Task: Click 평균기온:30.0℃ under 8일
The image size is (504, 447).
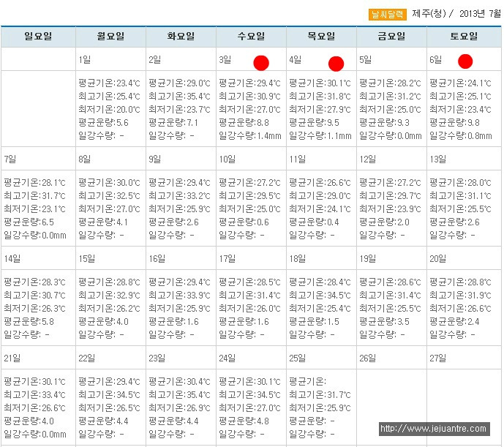Action: [109, 183]
